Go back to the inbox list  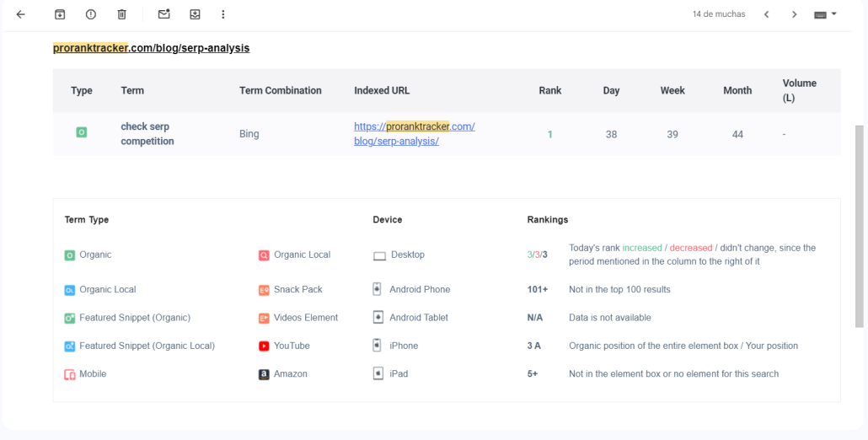[20, 14]
